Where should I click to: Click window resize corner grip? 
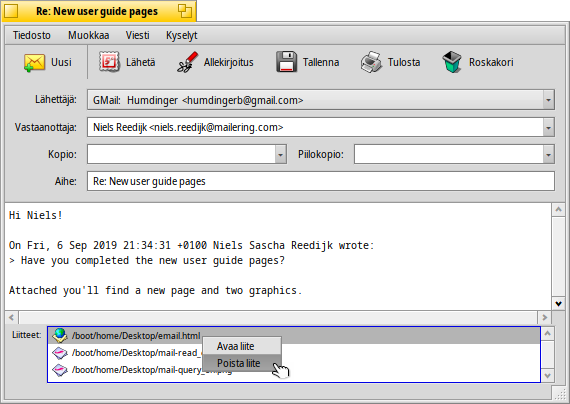pos(560,394)
